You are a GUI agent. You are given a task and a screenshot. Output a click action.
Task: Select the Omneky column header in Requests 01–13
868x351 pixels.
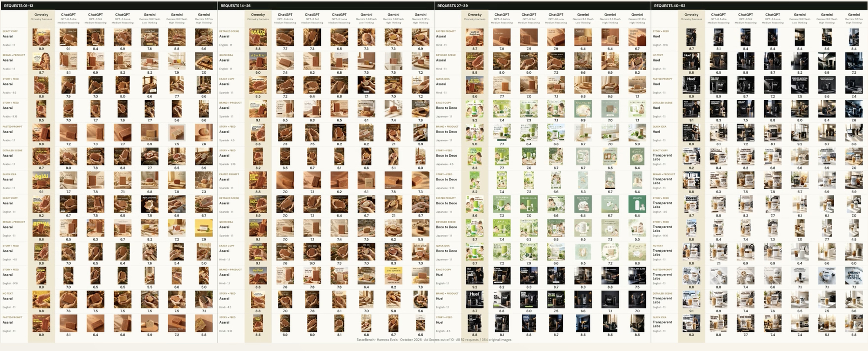click(41, 16)
